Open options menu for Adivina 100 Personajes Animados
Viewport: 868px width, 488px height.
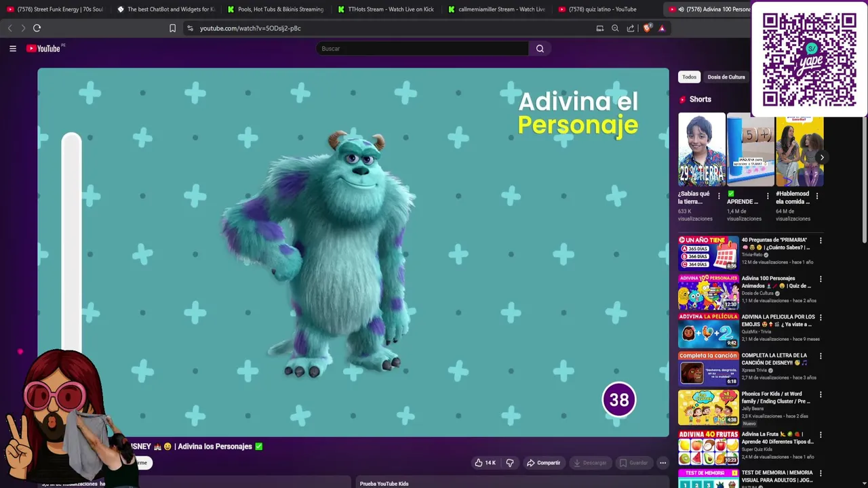[x=821, y=279]
